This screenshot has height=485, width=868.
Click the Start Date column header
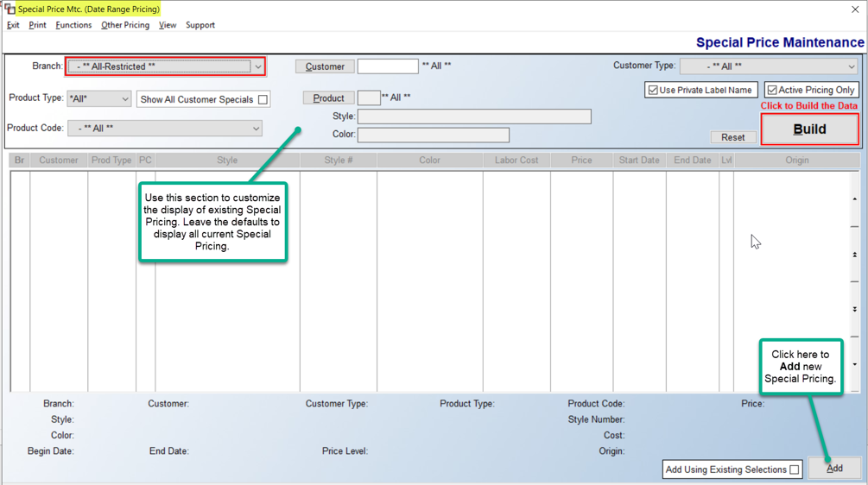pyautogui.click(x=639, y=160)
